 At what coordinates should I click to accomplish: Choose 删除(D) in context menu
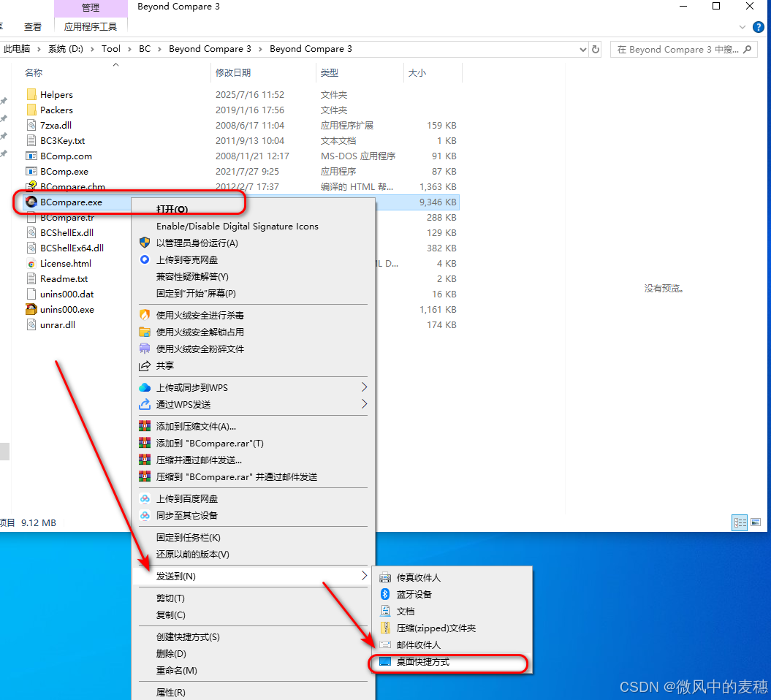[x=254, y=653]
